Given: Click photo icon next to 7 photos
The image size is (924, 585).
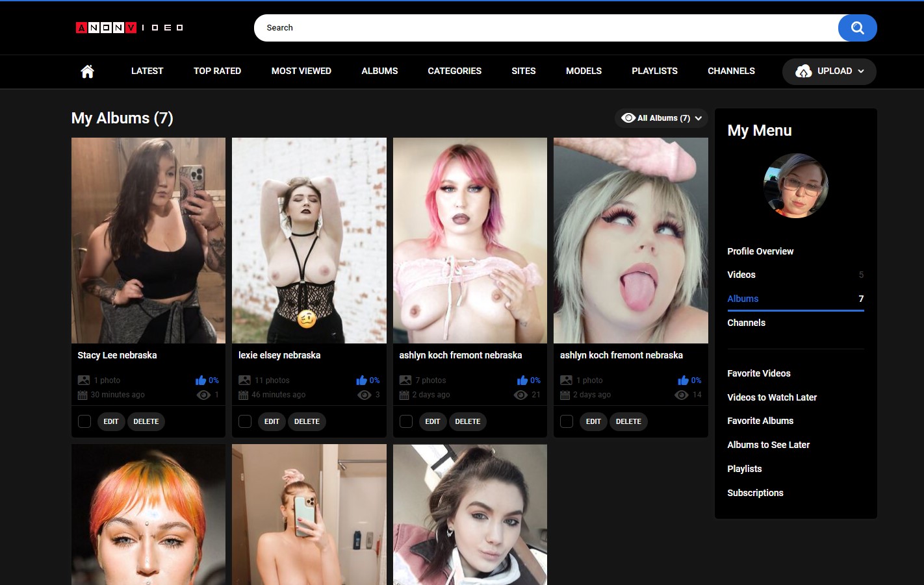Looking at the screenshot, I should pos(405,380).
